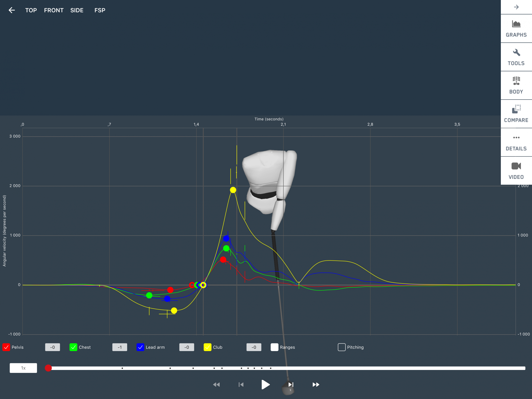Image resolution: width=532 pixels, height=399 pixels.
Task: Click the Time (seconds) axis label
Action: point(269,119)
